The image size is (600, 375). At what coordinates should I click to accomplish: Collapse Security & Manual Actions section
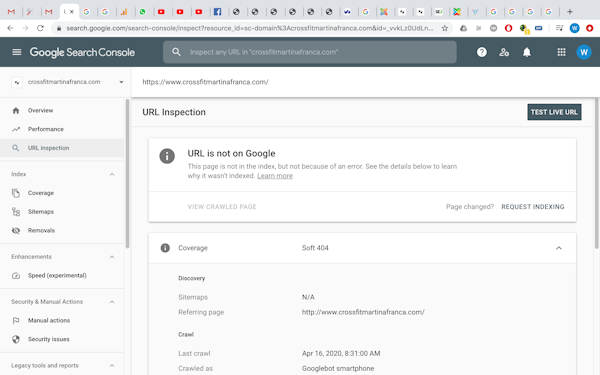click(112, 302)
